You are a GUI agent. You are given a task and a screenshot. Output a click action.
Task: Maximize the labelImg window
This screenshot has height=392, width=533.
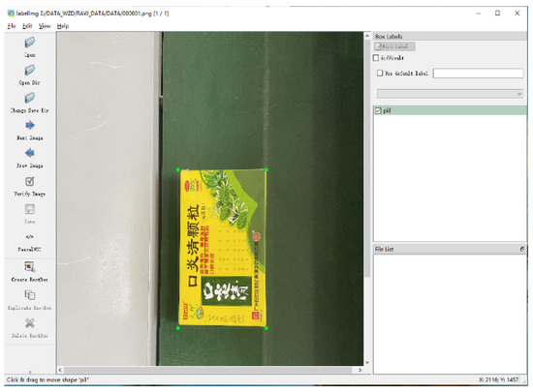(497, 14)
